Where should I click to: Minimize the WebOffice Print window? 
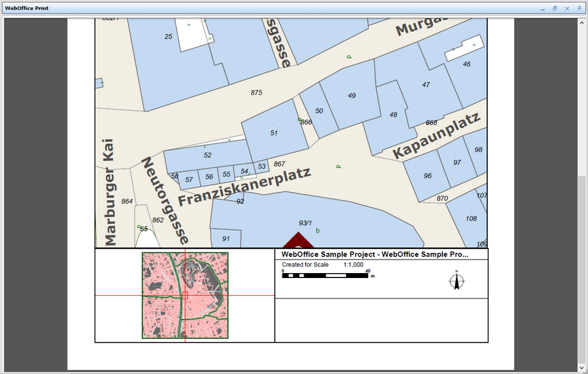coord(543,9)
